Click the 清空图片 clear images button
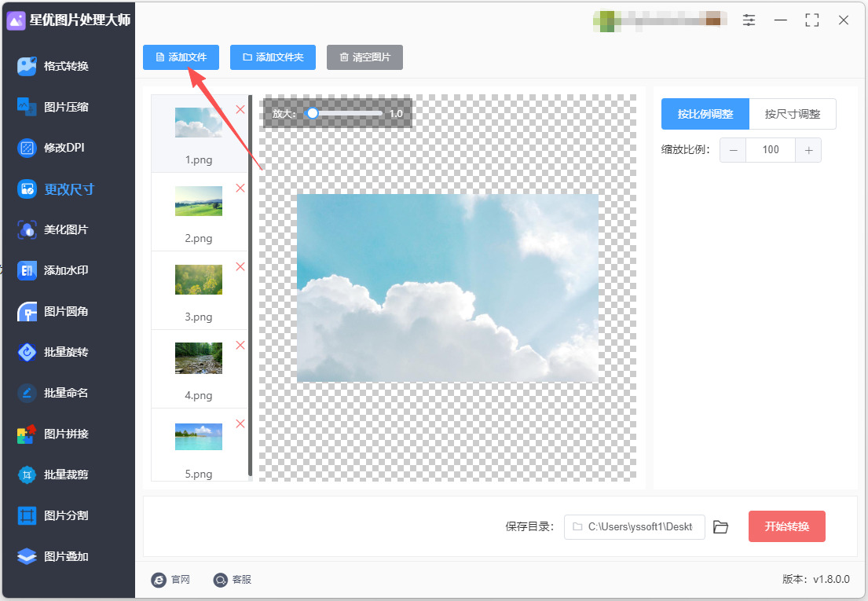 364,57
